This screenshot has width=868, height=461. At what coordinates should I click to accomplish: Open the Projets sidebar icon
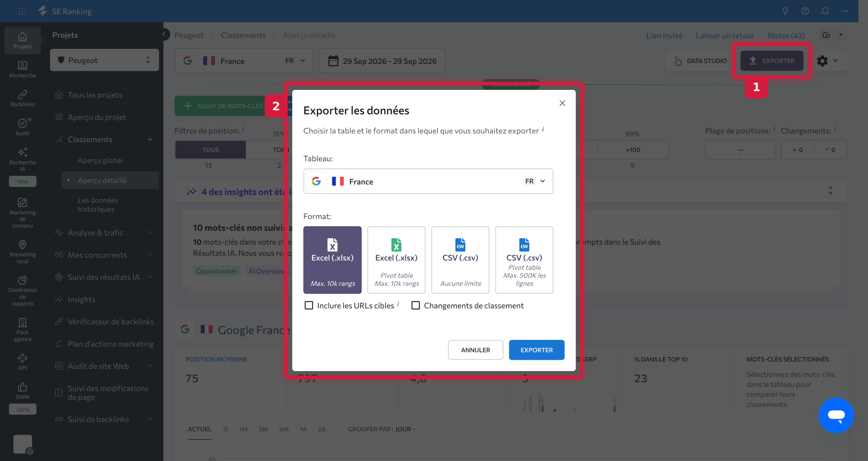tap(22, 40)
